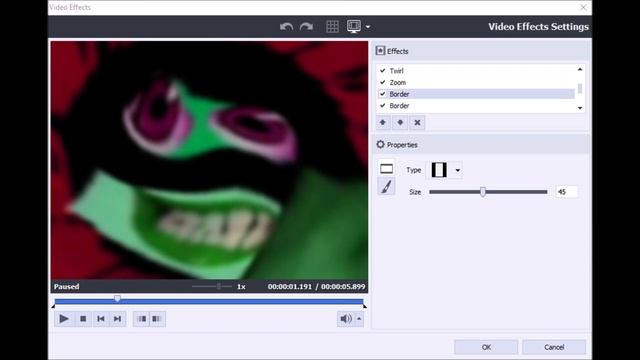Click the border Type preview swatch

point(439,170)
